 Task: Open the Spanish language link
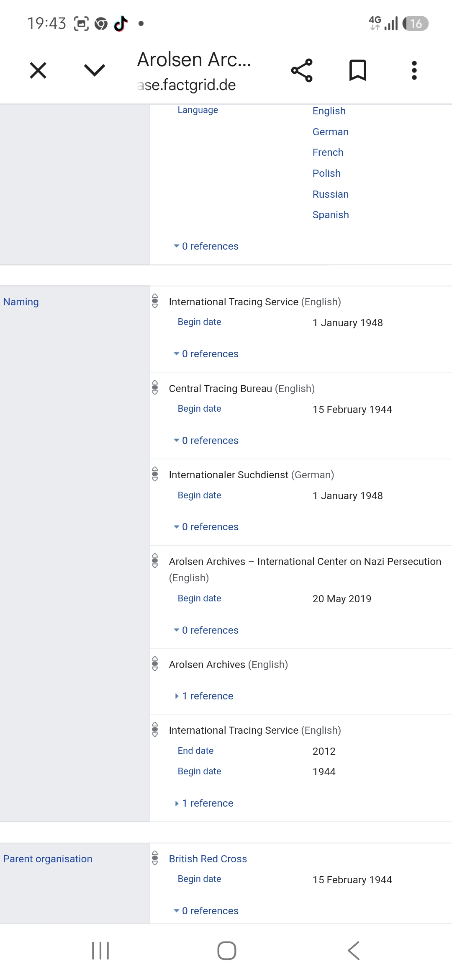tap(331, 215)
